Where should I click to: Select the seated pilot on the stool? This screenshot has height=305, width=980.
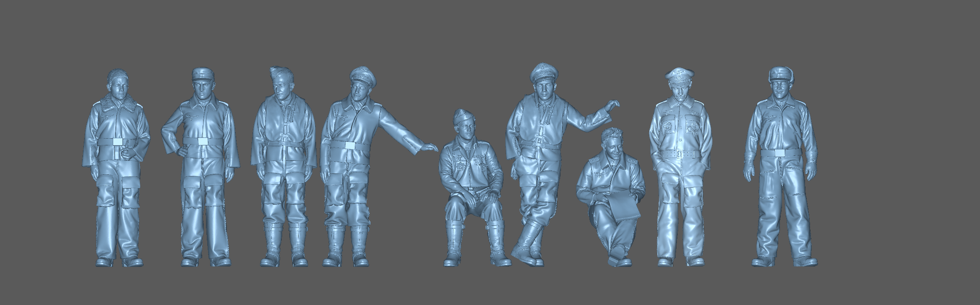point(471,189)
